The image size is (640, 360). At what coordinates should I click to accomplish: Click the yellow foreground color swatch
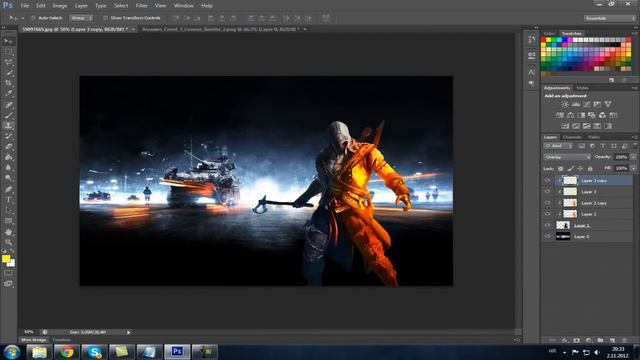(x=6, y=259)
